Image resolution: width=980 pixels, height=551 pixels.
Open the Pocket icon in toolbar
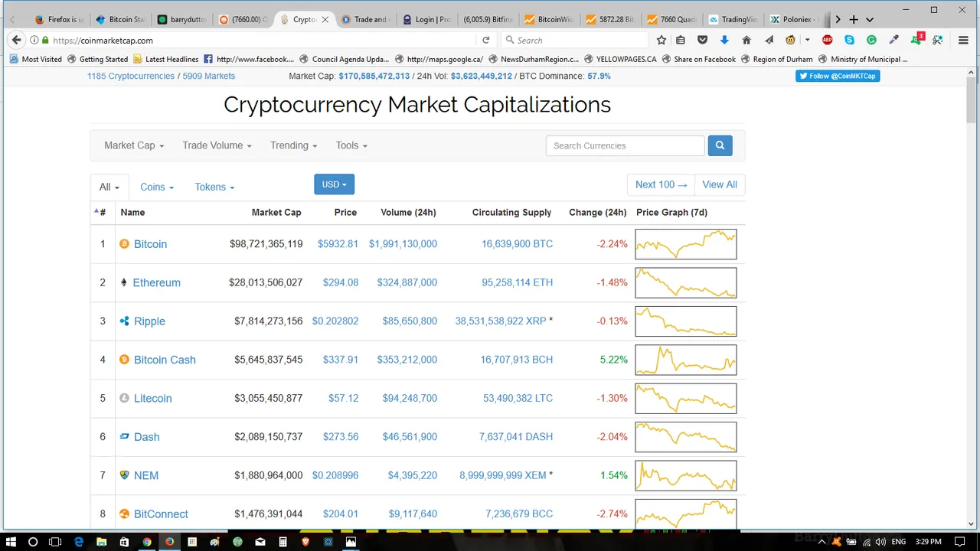click(x=703, y=40)
